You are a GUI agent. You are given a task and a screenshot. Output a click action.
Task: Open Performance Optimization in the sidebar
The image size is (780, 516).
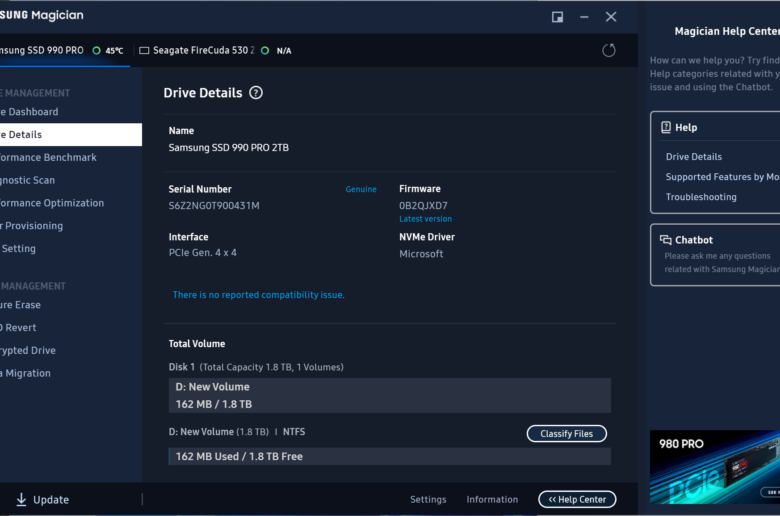click(x=71, y=203)
